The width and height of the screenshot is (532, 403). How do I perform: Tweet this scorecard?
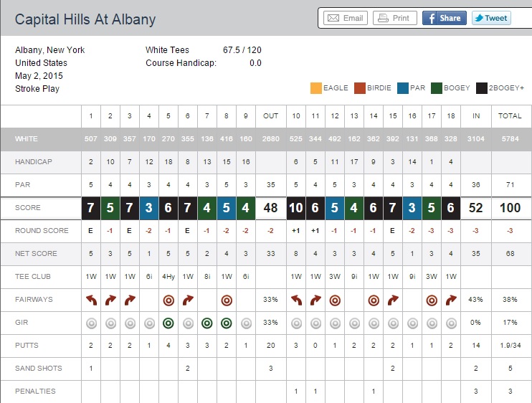(x=491, y=18)
